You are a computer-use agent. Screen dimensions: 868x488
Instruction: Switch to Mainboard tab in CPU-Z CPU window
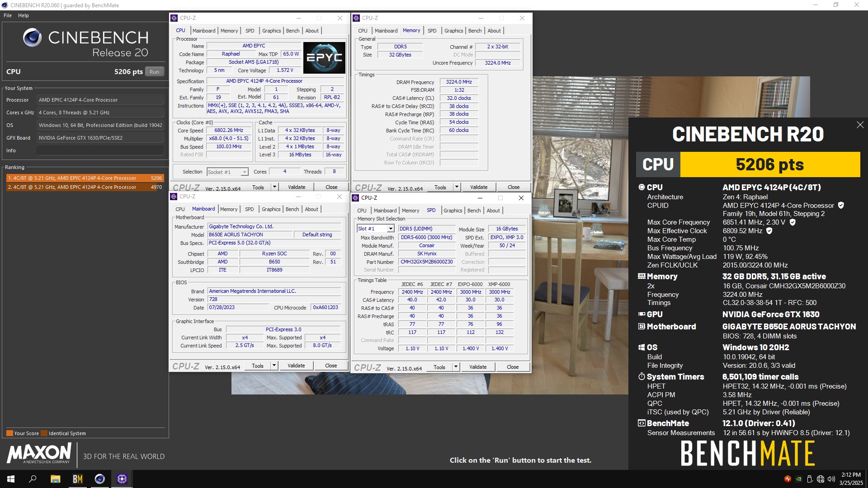[204, 31]
